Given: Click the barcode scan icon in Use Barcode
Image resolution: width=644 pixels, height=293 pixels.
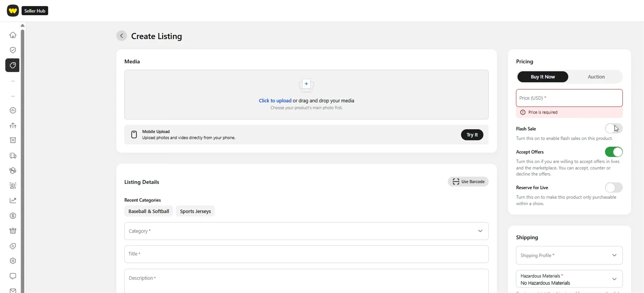Looking at the screenshot, I should (456, 182).
